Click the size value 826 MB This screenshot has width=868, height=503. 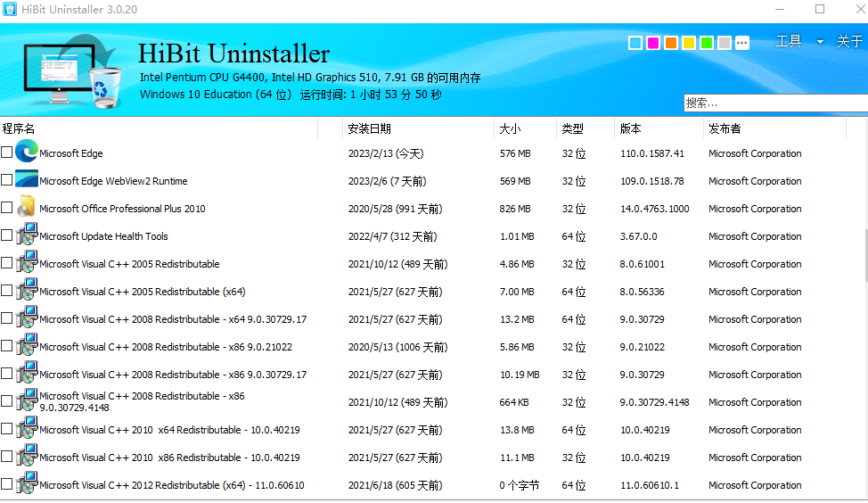point(515,209)
